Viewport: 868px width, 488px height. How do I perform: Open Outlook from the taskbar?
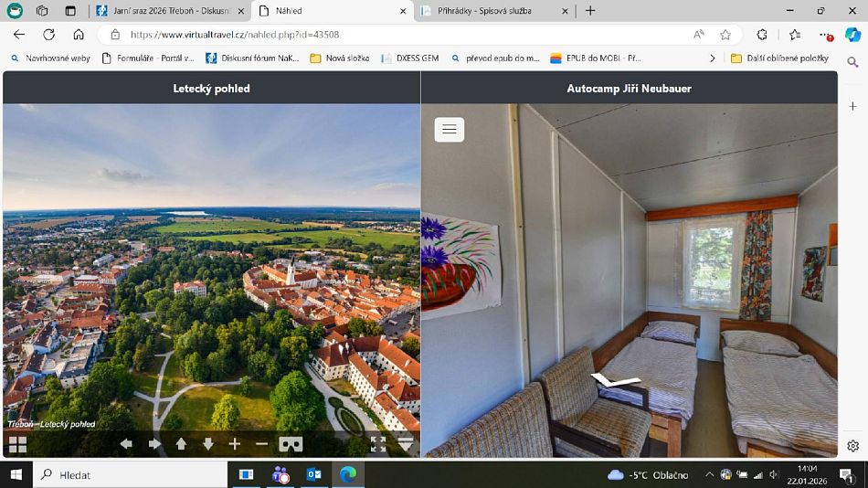click(314, 474)
